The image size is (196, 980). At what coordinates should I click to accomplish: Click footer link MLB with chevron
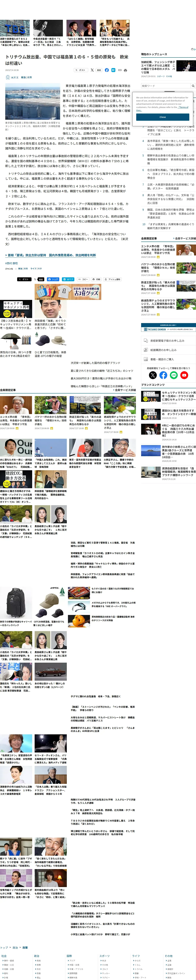(x=104, y=961)
